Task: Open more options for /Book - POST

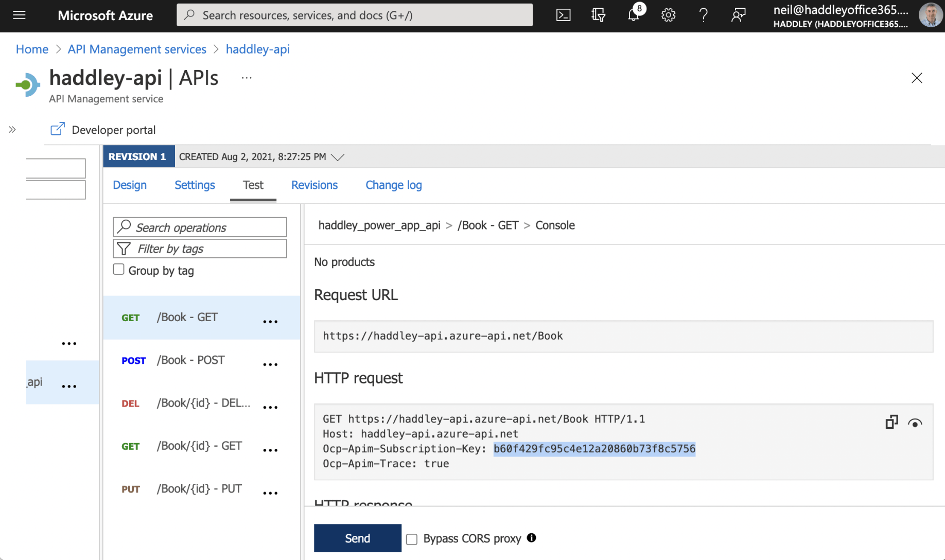Action: (x=270, y=364)
